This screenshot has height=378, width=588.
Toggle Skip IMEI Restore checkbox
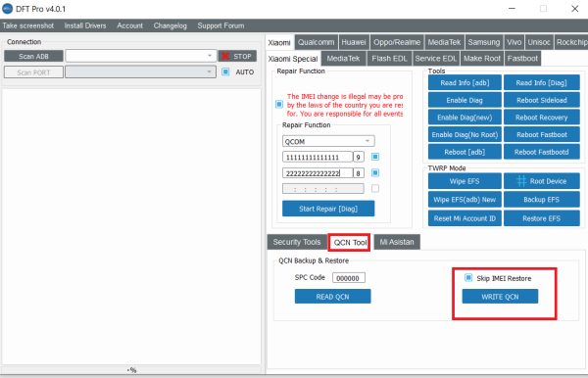(468, 277)
